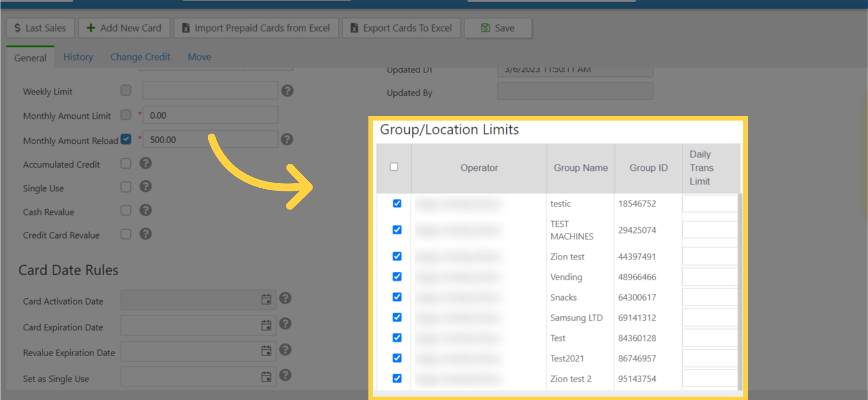Show help for Revalue Expiration Date
Screen dimensions: 868x400
[285, 349]
